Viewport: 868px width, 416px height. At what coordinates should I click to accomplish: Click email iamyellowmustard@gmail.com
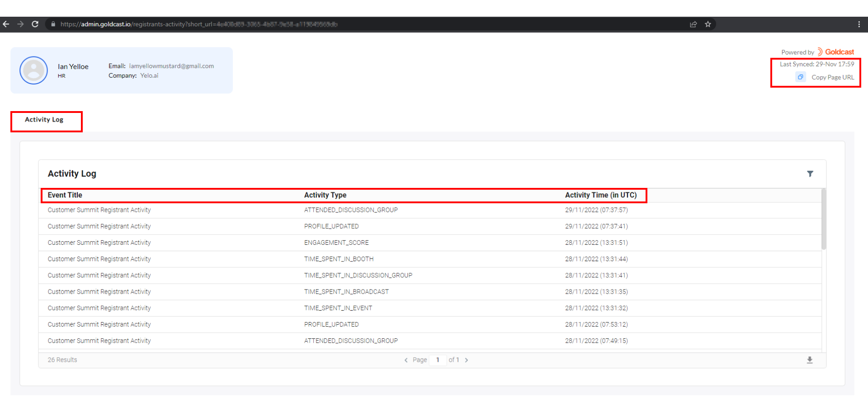click(x=171, y=66)
